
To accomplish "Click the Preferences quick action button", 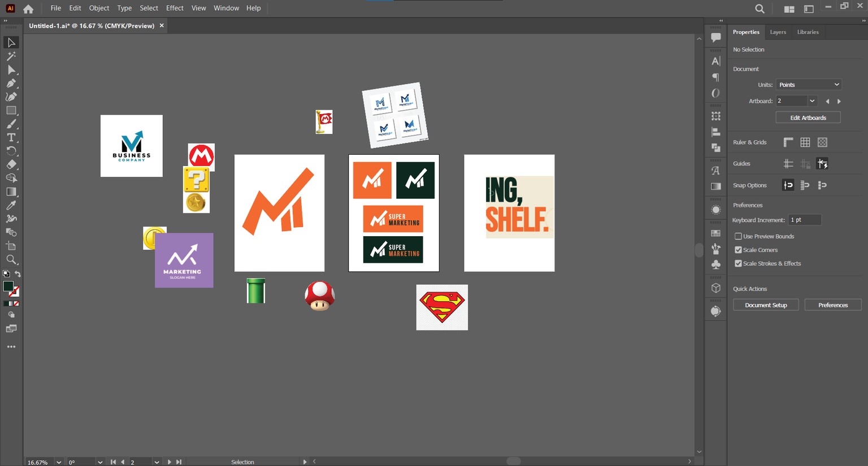I will pos(833,305).
